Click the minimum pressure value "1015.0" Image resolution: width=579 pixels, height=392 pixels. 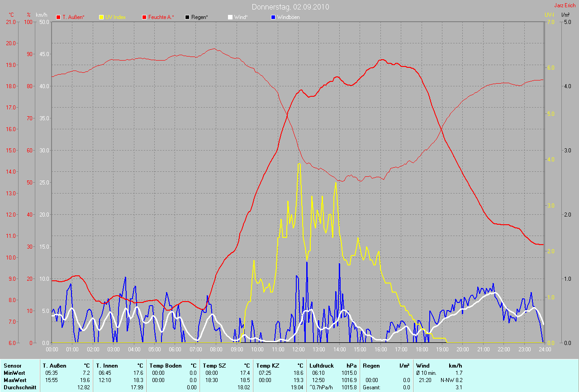(x=350, y=373)
